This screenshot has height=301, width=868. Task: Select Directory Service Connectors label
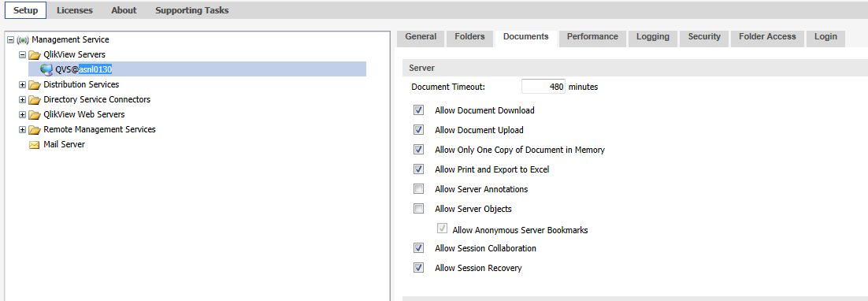pos(97,99)
